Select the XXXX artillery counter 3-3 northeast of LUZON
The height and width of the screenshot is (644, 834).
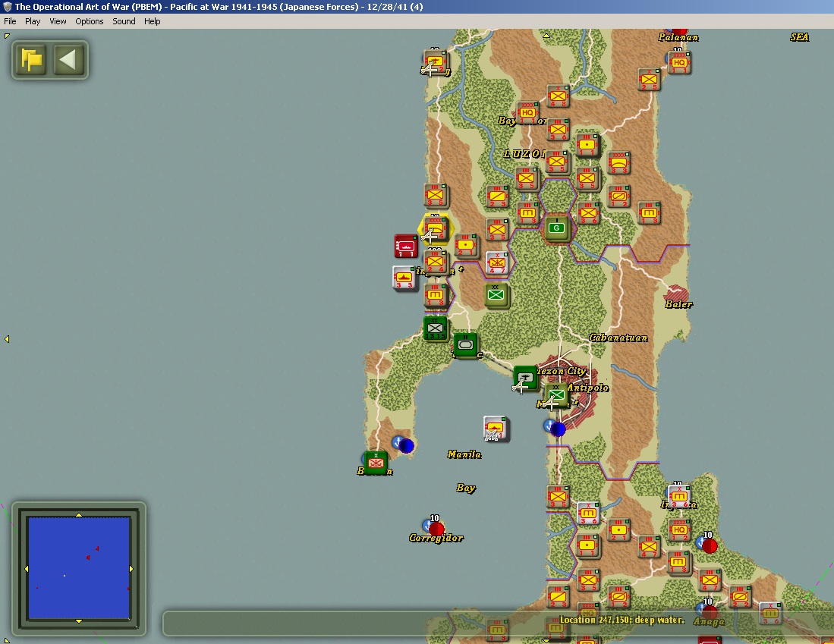tap(618, 162)
